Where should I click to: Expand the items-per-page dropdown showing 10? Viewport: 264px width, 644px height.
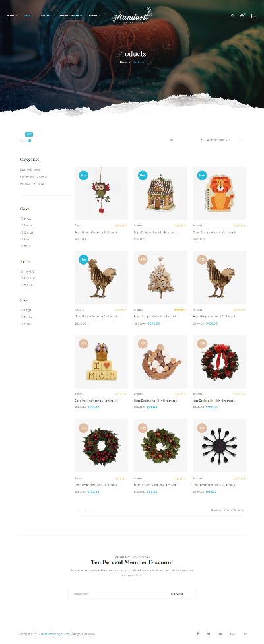(185, 140)
